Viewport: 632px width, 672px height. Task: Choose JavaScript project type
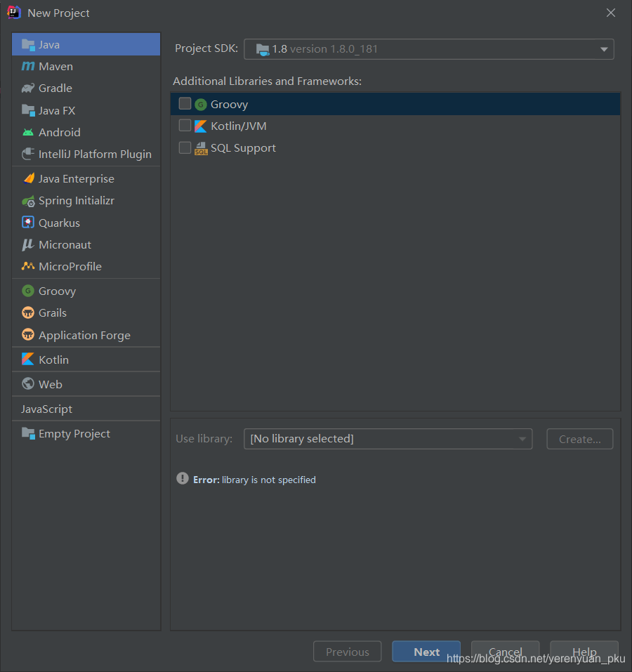pyautogui.click(x=86, y=409)
